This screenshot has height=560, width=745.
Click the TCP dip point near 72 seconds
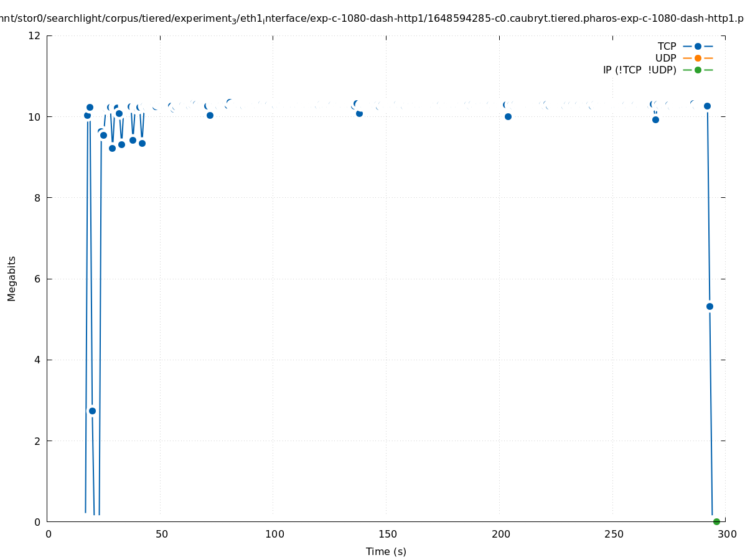(210, 115)
